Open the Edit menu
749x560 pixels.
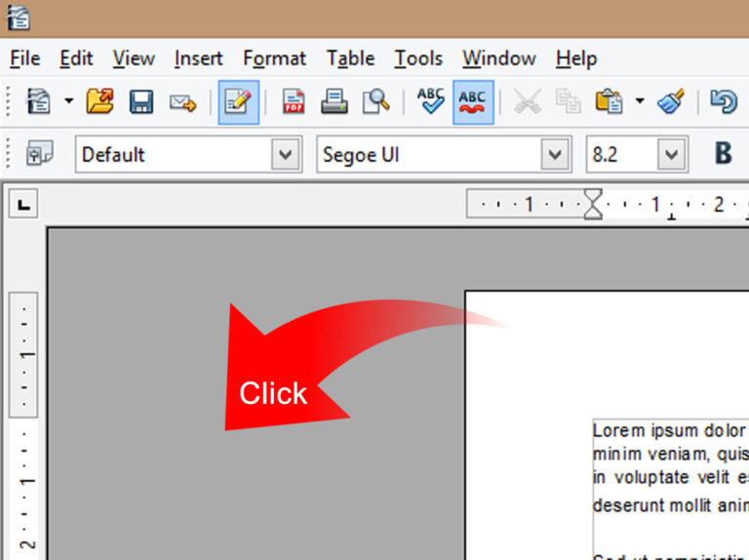click(76, 59)
